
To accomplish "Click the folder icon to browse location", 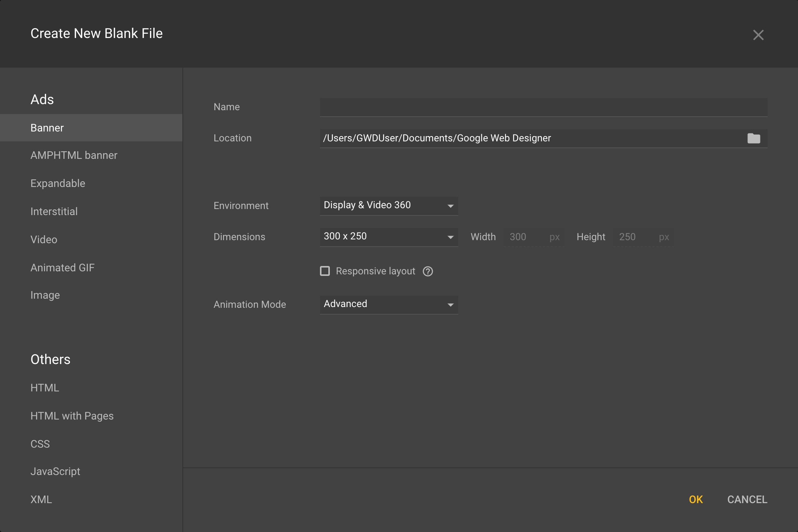I will pos(754,138).
